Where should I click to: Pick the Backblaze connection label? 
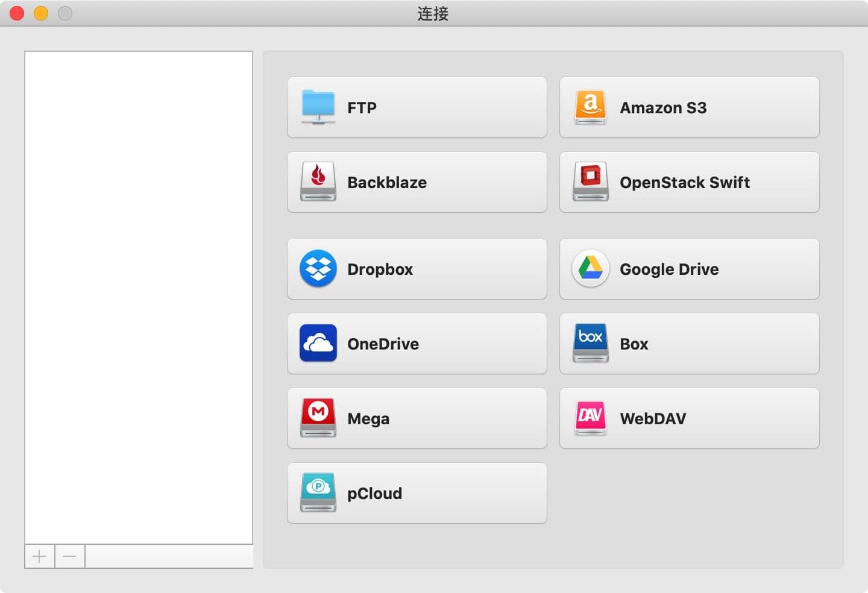[387, 183]
